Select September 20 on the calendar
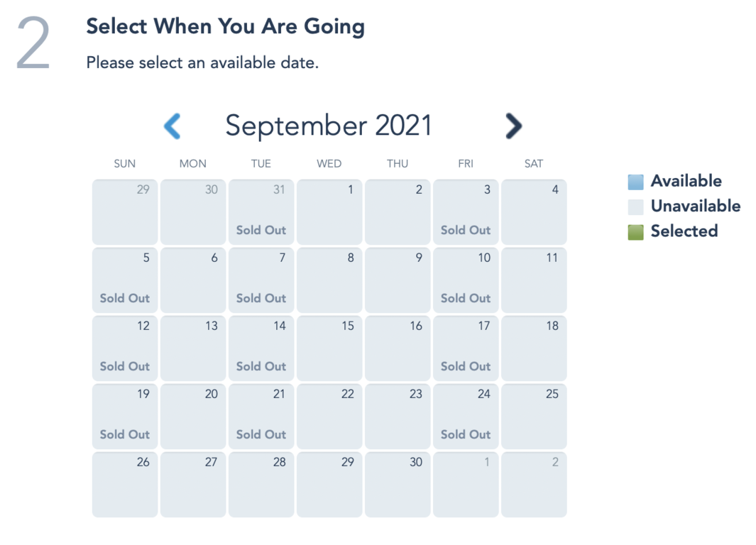 (193, 416)
